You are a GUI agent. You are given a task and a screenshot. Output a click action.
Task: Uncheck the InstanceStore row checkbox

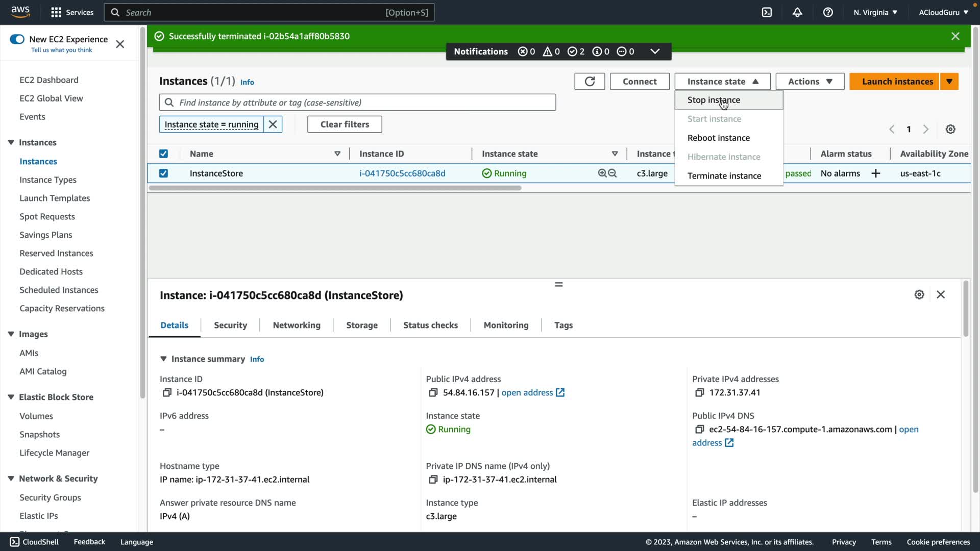163,173
